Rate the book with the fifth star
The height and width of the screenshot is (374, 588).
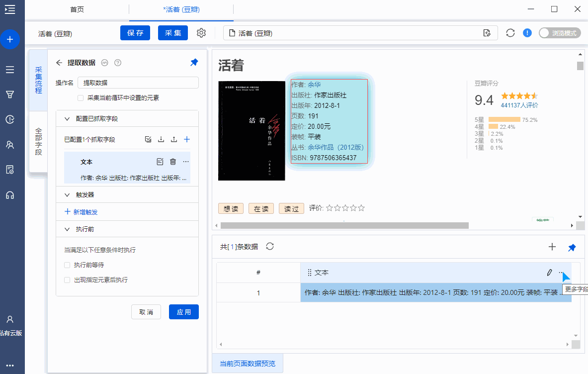(x=361, y=208)
